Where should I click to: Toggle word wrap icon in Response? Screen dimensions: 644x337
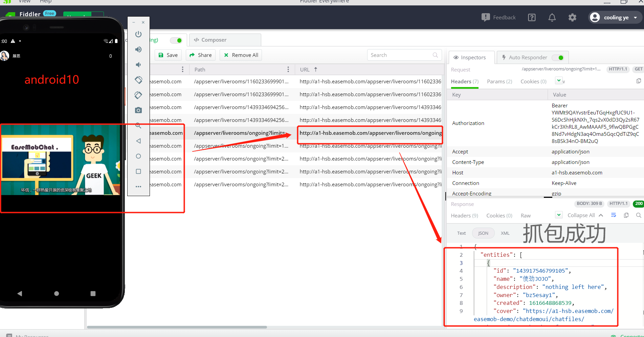(614, 215)
